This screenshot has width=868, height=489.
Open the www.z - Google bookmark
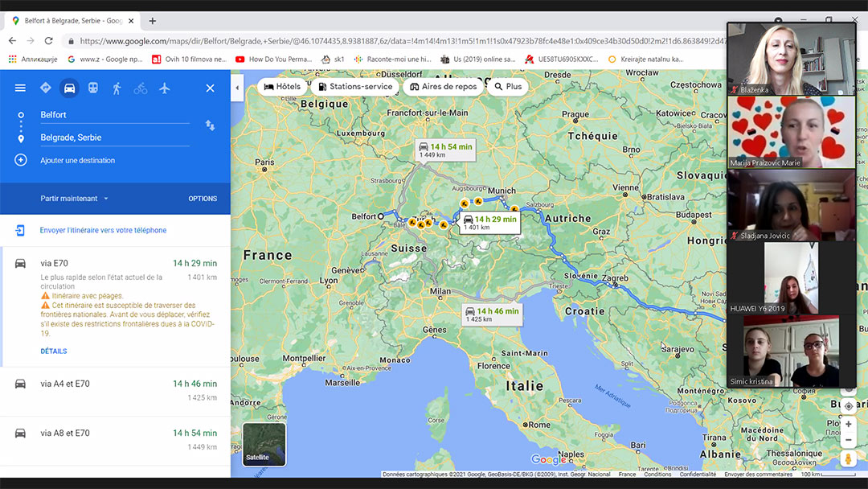pos(105,60)
